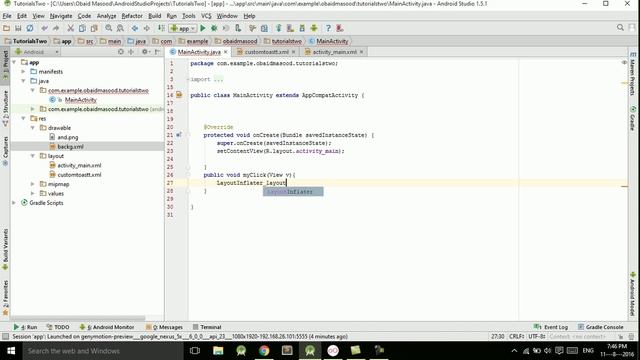Collapse the layout folder node

(33, 156)
